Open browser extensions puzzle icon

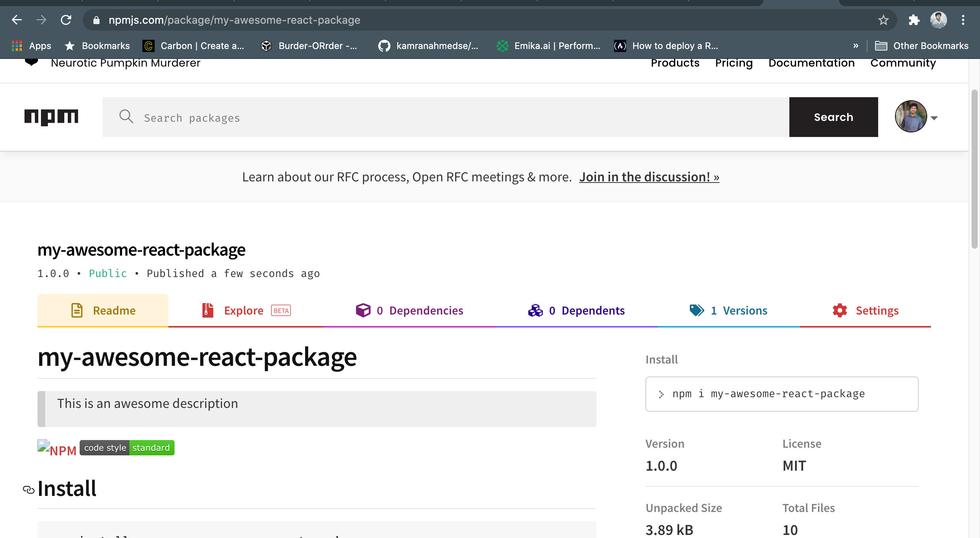click(914, 20)
